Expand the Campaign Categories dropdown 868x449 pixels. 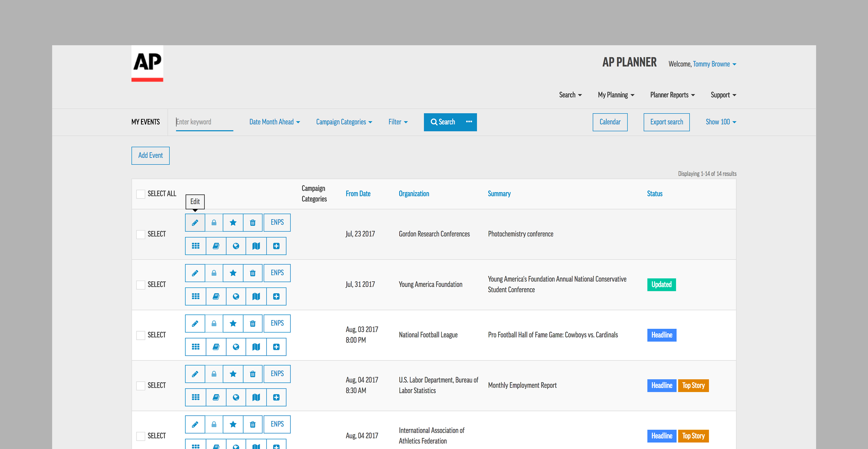[344, 122]
